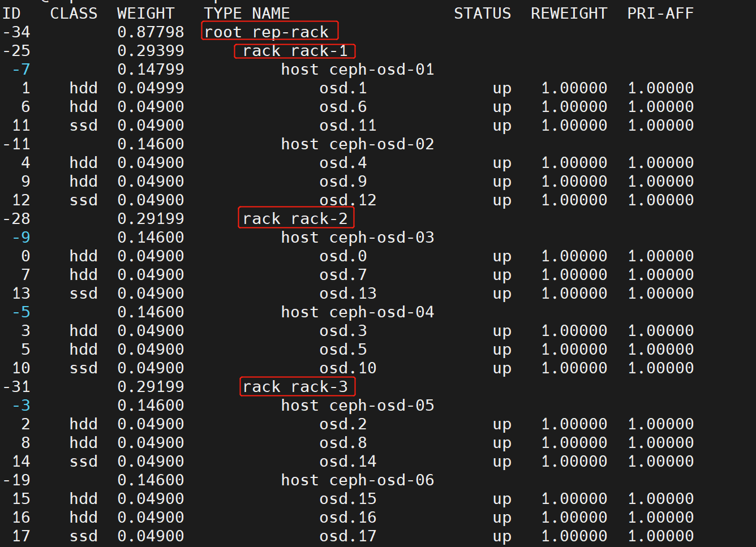The width and height of the screenshot is (756, 547).
Task: Click the blue ID value -9
Action: 21,238
